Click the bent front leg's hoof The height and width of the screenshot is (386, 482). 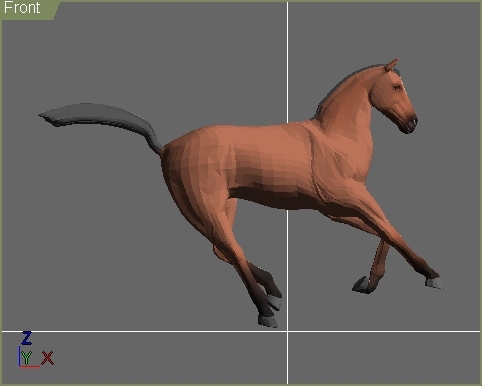362,286
